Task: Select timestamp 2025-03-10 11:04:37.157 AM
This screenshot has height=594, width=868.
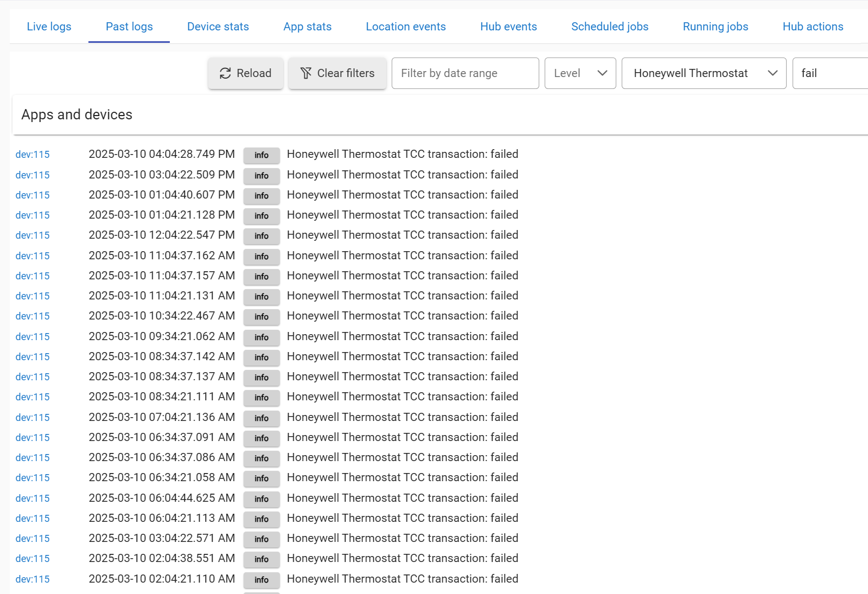Action: pyautogui.click(x=162, y=276)
